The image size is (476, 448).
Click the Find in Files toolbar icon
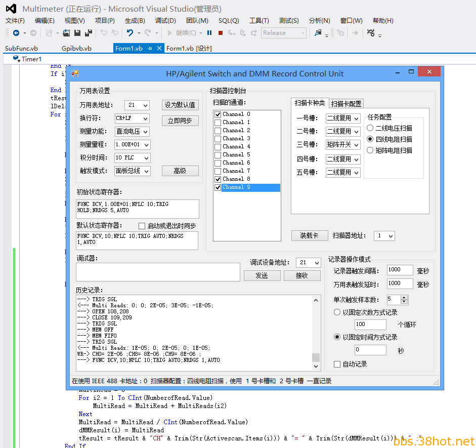(x=318, y=33)
